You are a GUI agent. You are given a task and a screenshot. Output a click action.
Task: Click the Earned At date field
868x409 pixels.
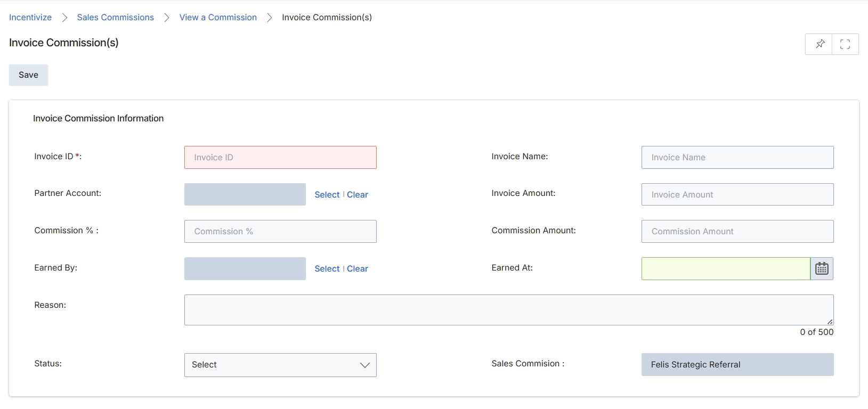pos(726,269)
